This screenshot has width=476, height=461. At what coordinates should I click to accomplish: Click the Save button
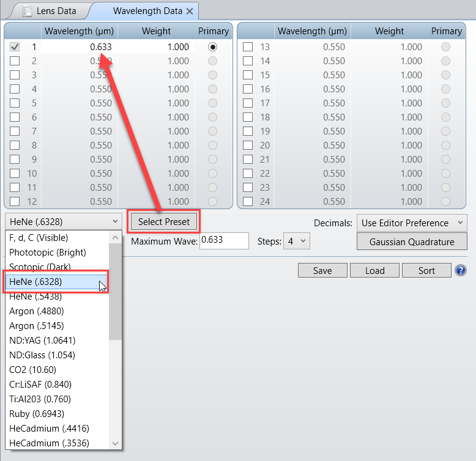[x=322, y=270]
